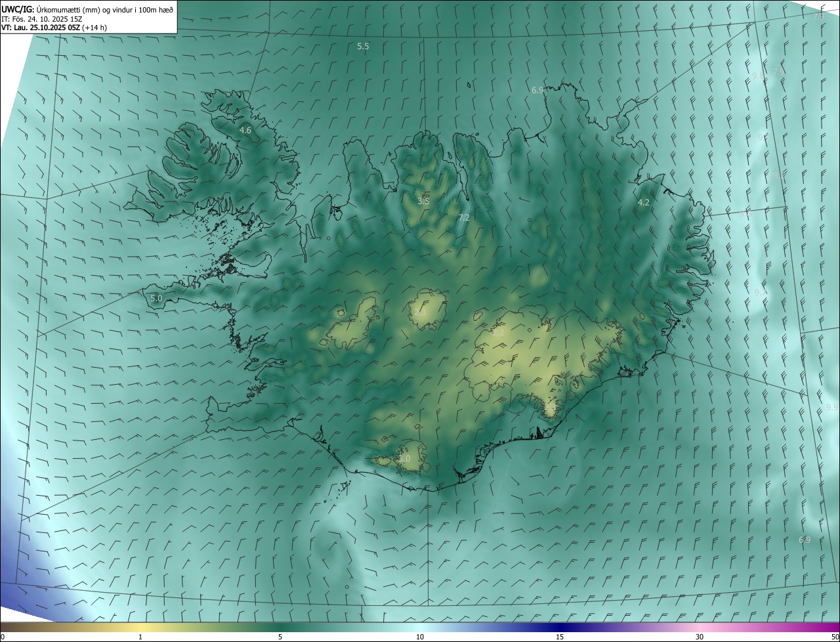Click the faint 8.2 value label
840x642 pixels.
tap(779, 175)
